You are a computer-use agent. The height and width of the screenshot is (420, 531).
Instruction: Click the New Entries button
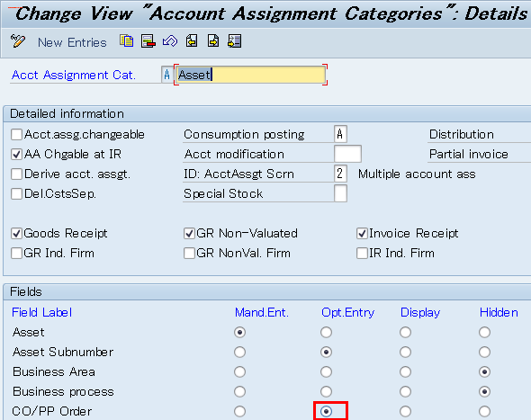pos(72,42)
